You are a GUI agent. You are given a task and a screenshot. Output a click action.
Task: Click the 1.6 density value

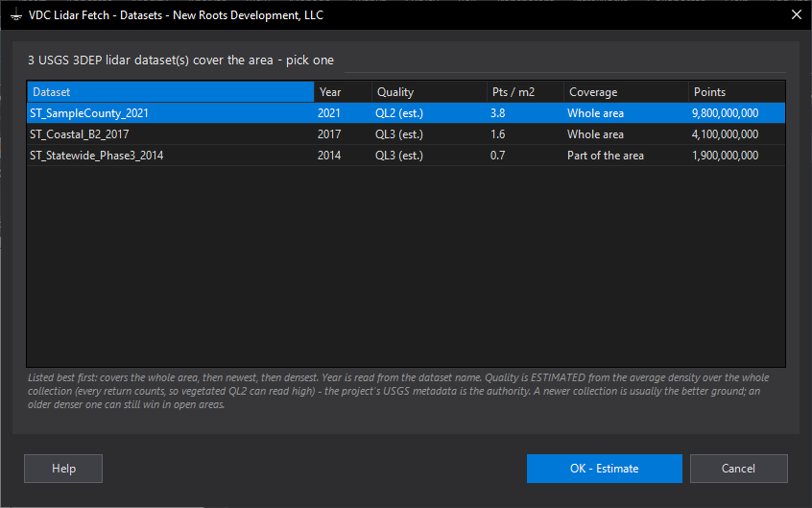497,134
